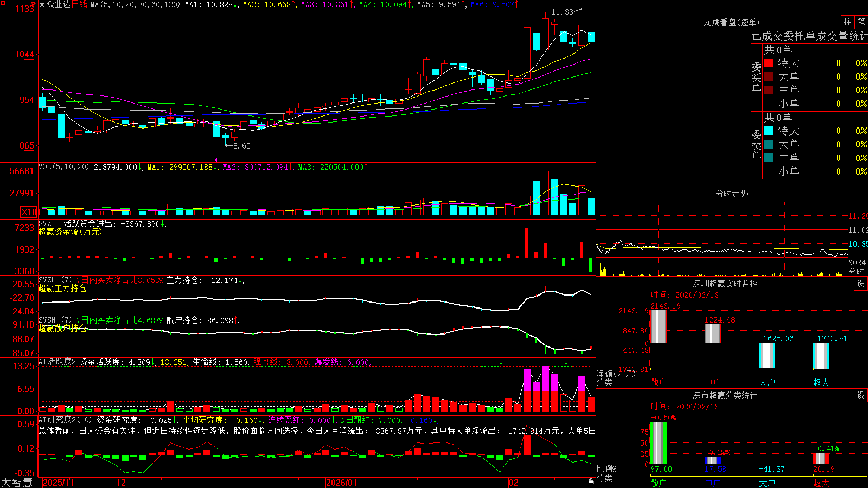The image size is (868, 488).
Task: Click 小单 row in sell orders
Action: (815, 171)
